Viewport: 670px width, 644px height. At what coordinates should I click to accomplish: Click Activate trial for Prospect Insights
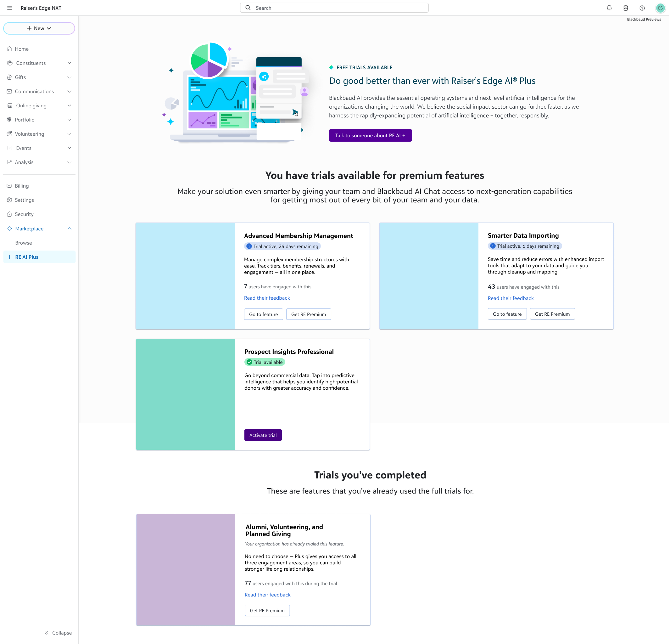[x=263, y=435]
